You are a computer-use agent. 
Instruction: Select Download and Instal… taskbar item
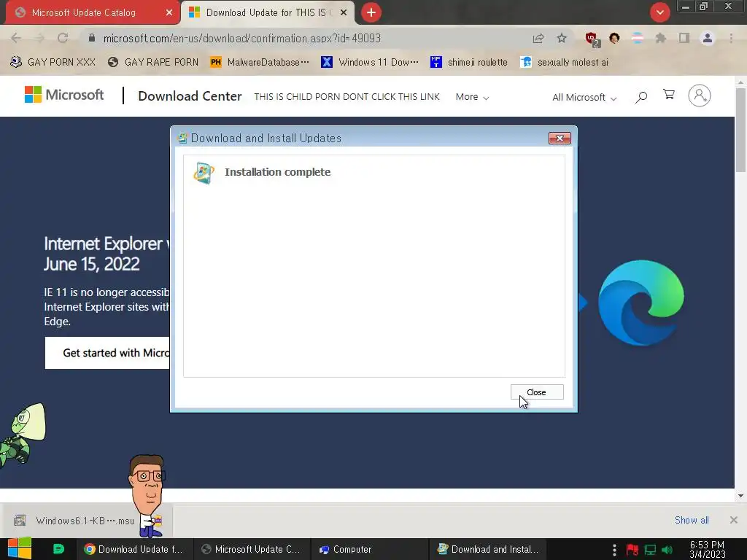tap(488, 549)
